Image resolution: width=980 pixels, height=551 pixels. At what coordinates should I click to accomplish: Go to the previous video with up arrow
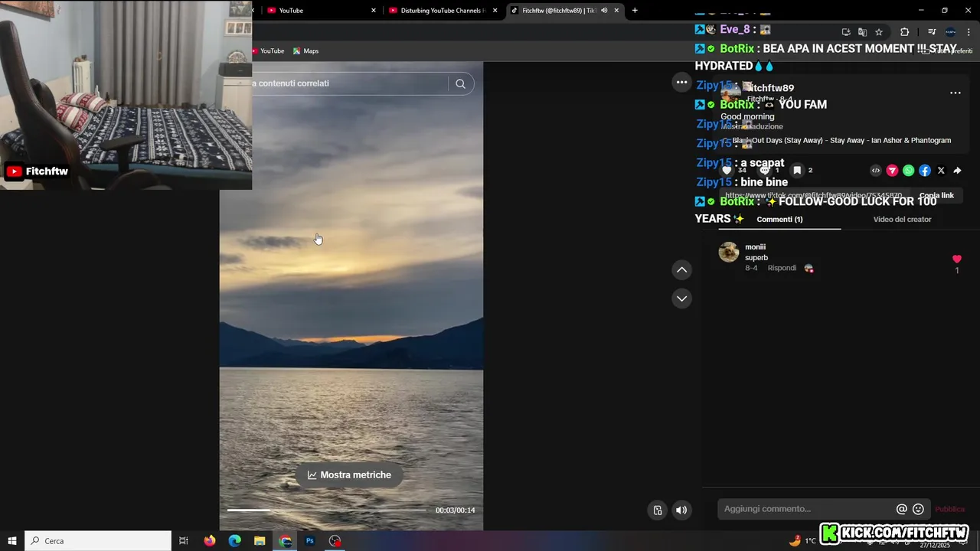coord(681,269)
